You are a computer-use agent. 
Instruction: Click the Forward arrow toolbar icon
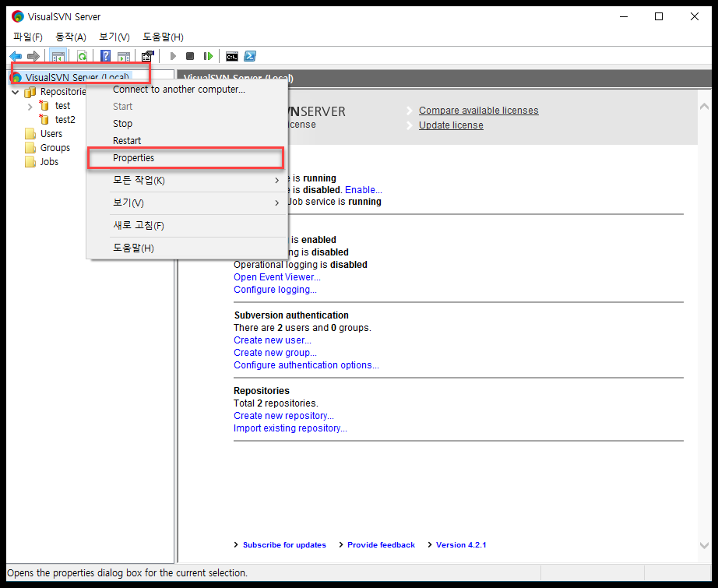tap(33, 56)
